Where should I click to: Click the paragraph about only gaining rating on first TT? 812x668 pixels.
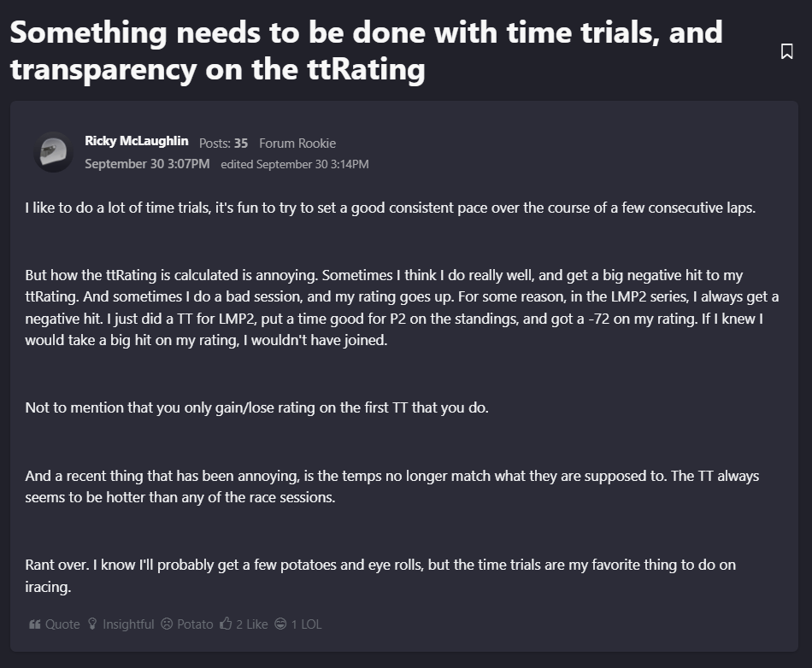(256, 407)
